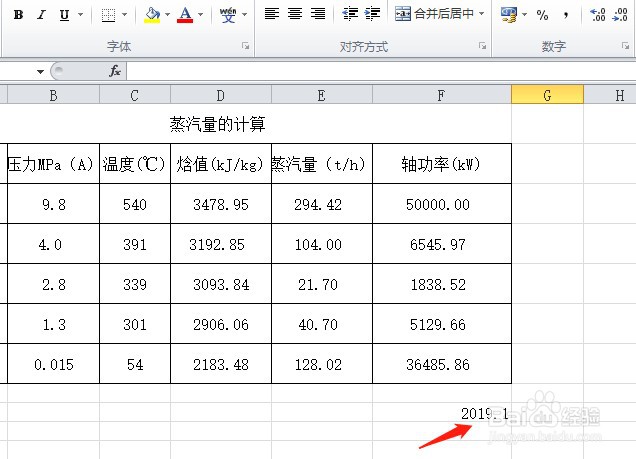
Task: Open fill color dropdown arrow
Action: [168, 15]
